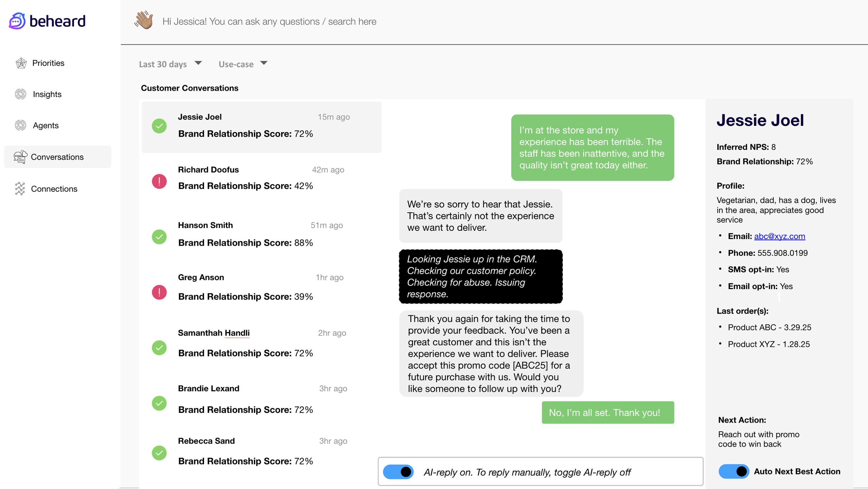The height and width of the screenshot is (489, 868).
Task: Click the beheard logo icon
Action: point(17,21)
